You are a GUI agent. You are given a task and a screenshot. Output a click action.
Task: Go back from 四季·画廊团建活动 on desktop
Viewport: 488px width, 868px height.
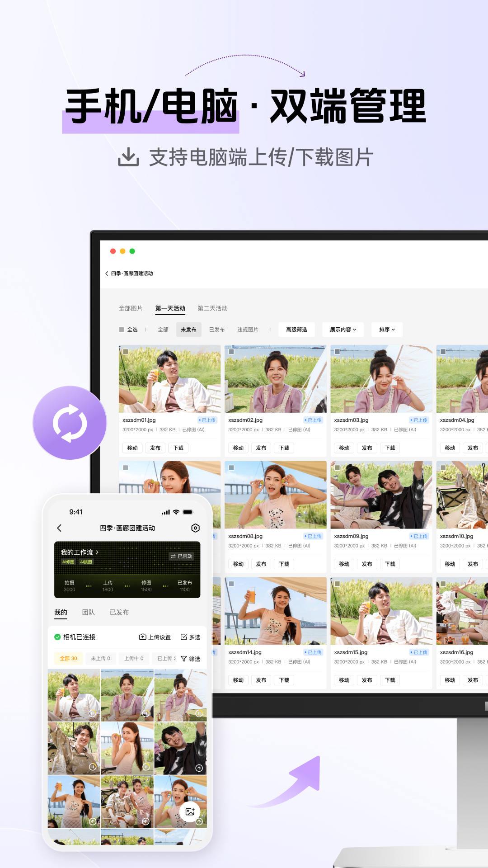pyautogui.click(x=107, y=274)
